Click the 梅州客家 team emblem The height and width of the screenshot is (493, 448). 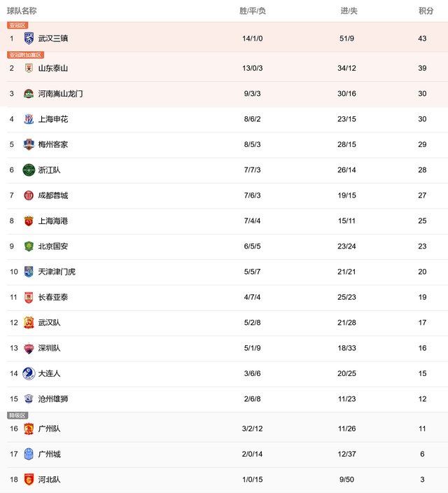(x=29, y=145)
